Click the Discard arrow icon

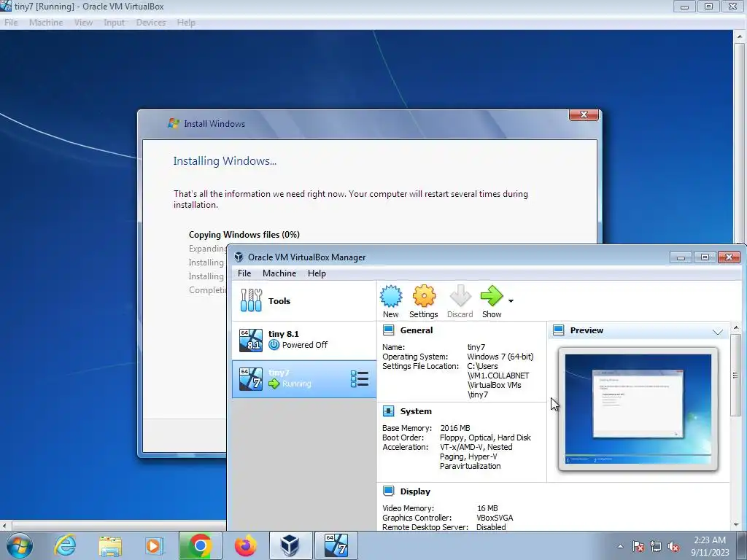coord(460,297)
